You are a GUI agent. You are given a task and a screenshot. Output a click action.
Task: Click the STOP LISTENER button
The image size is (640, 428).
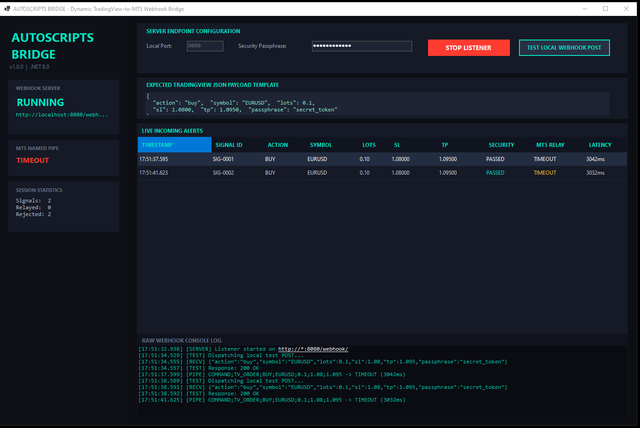(x=469, y=48)
